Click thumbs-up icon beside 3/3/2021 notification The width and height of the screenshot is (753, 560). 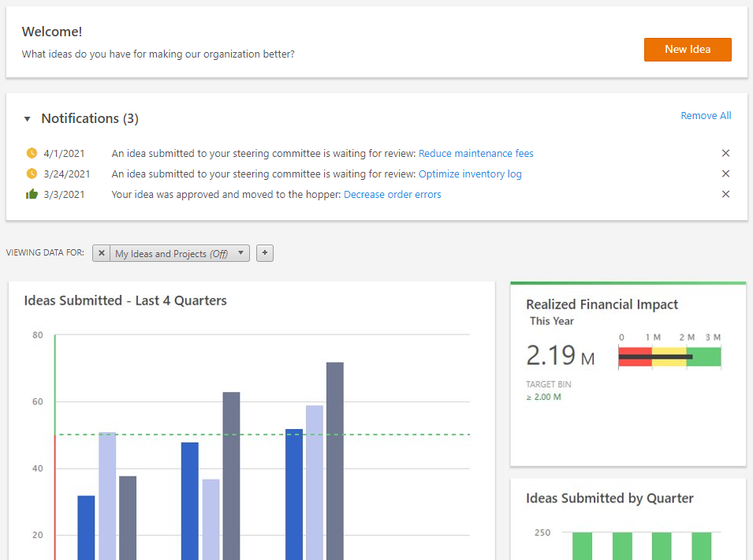coord(32,195)
